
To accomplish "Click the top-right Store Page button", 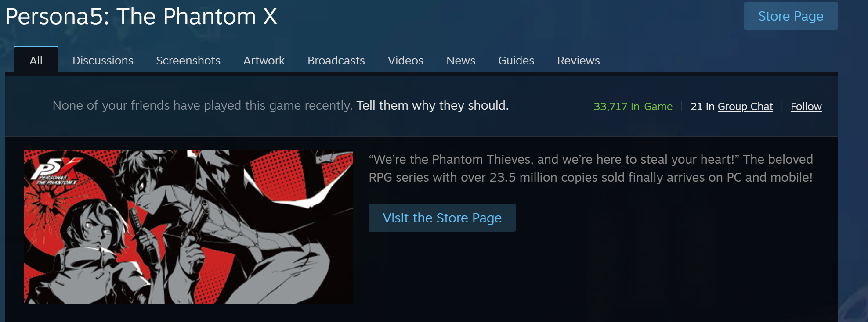I will (791, 16).
